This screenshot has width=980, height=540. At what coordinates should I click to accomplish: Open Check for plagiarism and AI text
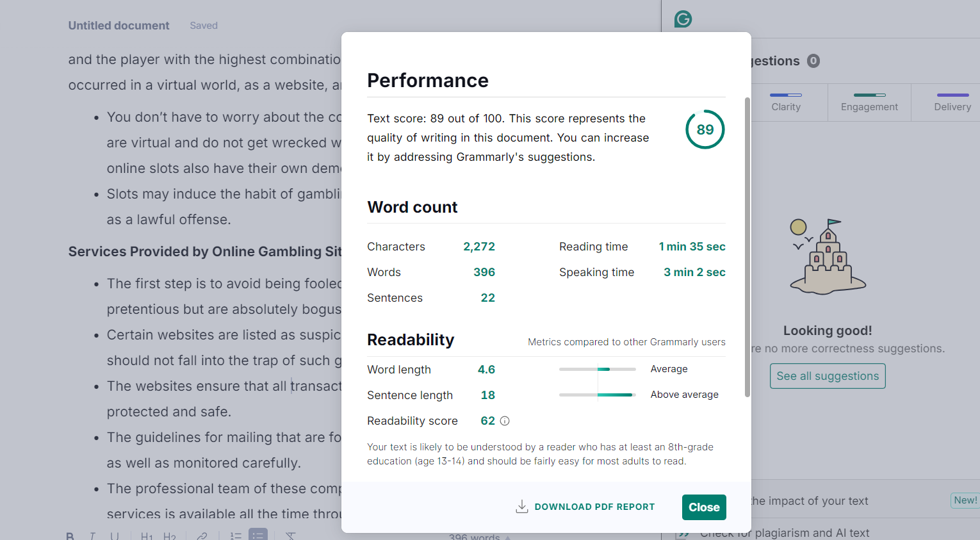point(785,533)
